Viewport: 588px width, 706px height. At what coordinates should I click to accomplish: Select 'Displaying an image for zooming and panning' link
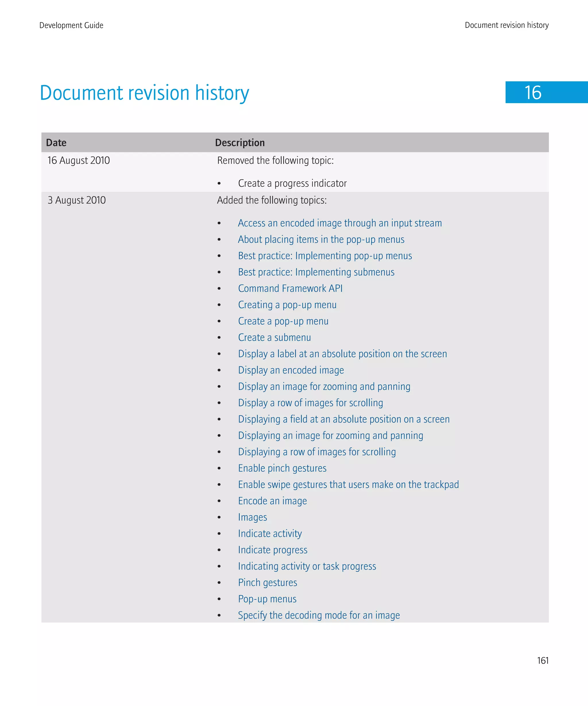click(331, 436)
